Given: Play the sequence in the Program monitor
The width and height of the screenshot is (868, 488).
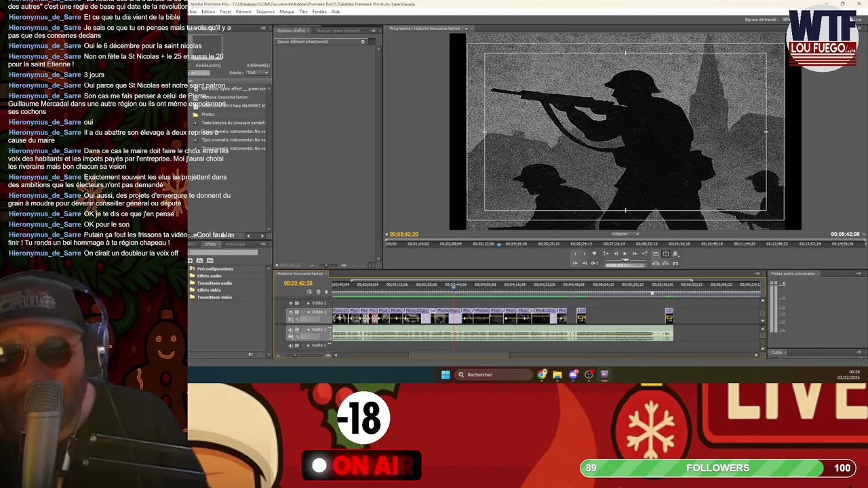Looking at the screenshot, I should point(625,253).
